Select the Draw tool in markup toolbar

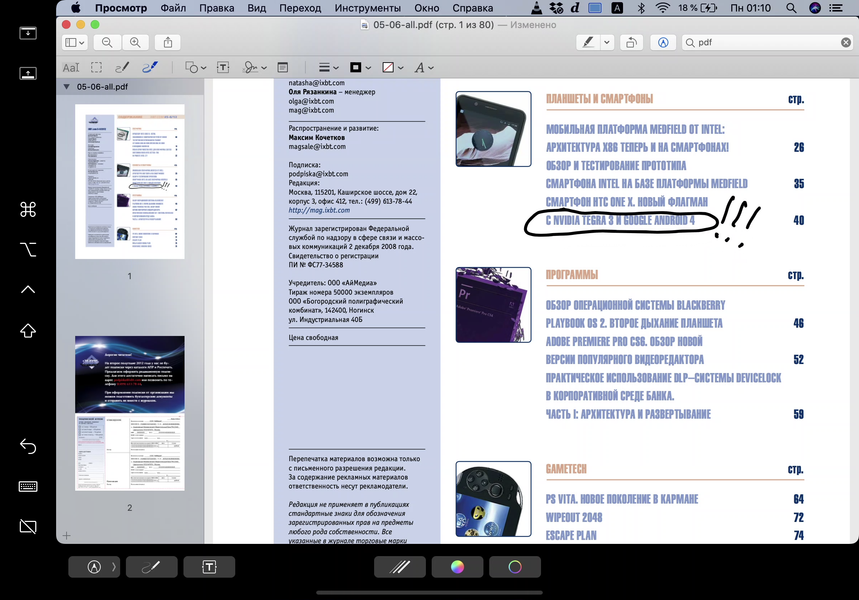coord(150,67)
